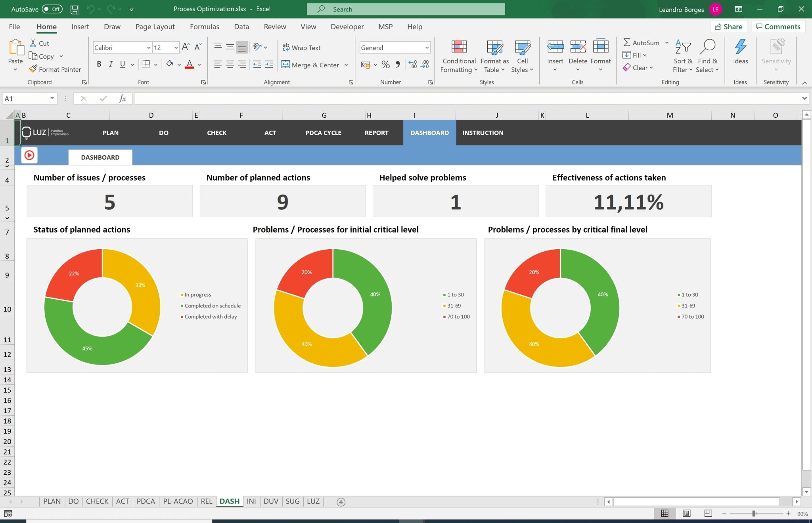
Task: Switch to the Formulas ribbon tab
Action: pos(204,27)
